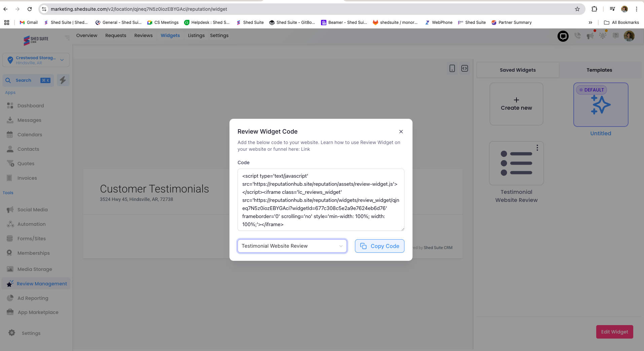Open the megaphone announcements icon
Viewport: 644px width, 351px height.
[590, 36]
